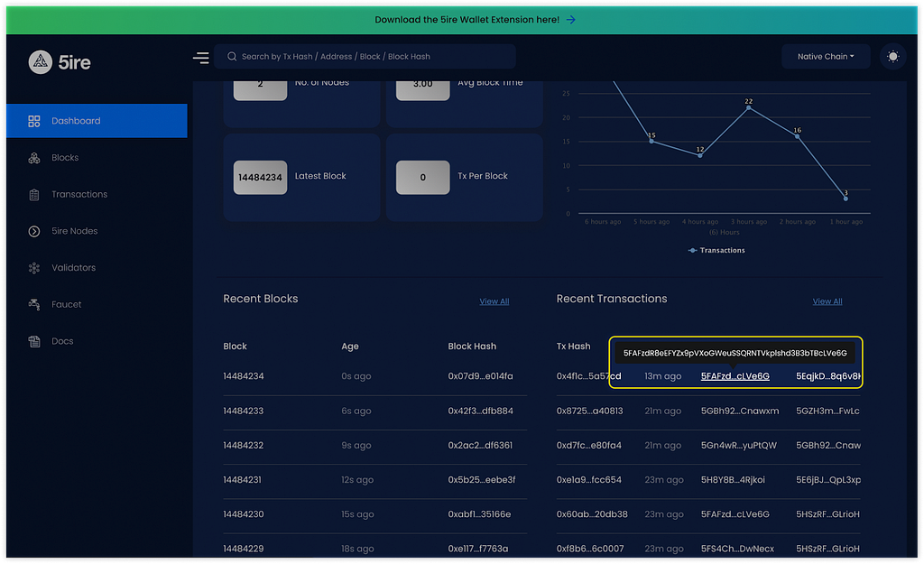Click address 5H8Y8B...4Rjkoi

(x=733, y=480)
